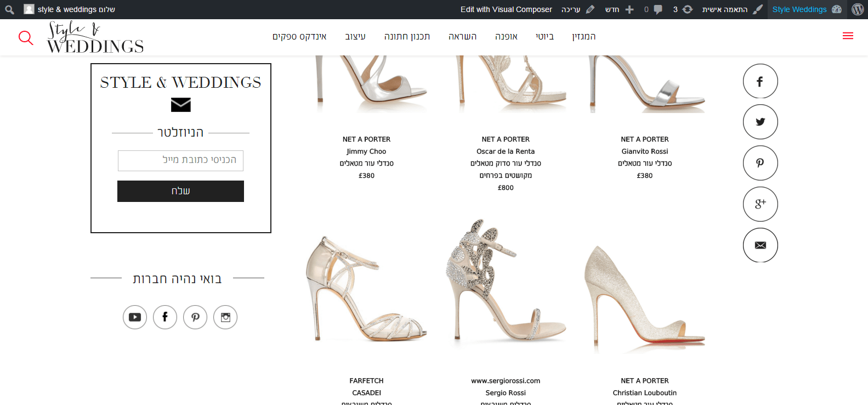Focus the email address input field
This screenshot has height=405, width=868.
180,160
